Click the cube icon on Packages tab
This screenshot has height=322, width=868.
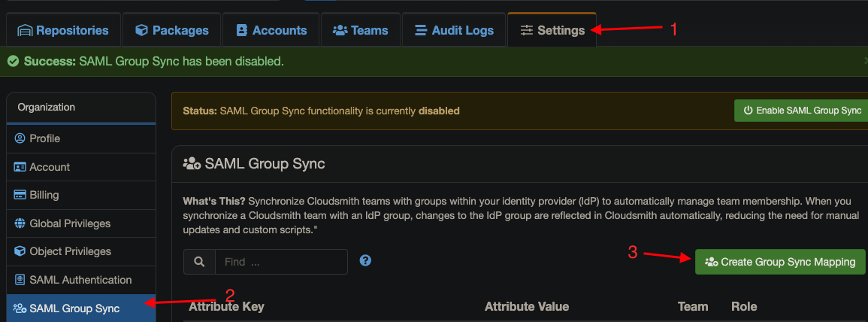pos(142,31)
